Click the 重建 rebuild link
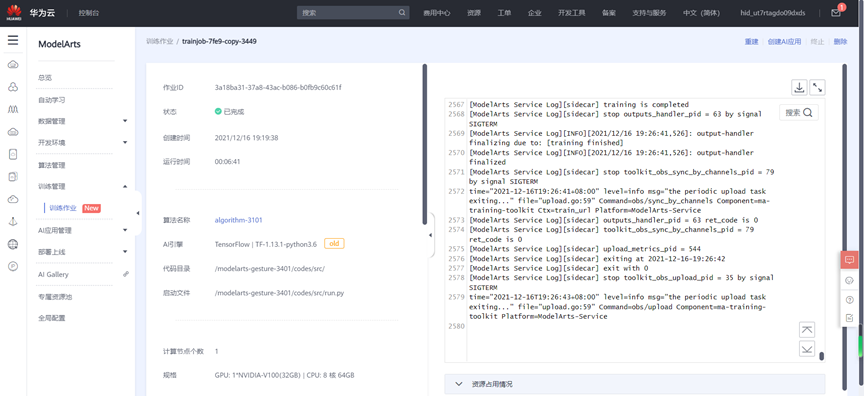Viewport: 864px width, 396px height. tap(752, 42)
